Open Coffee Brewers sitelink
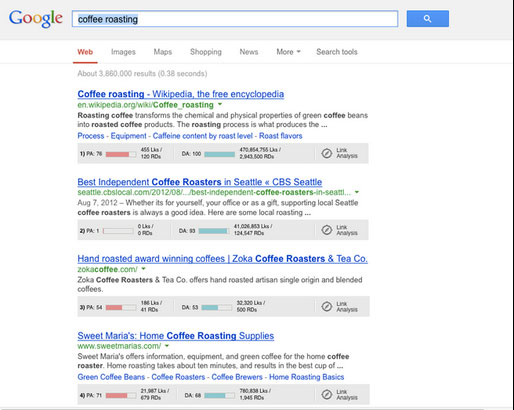 (237, 377)
